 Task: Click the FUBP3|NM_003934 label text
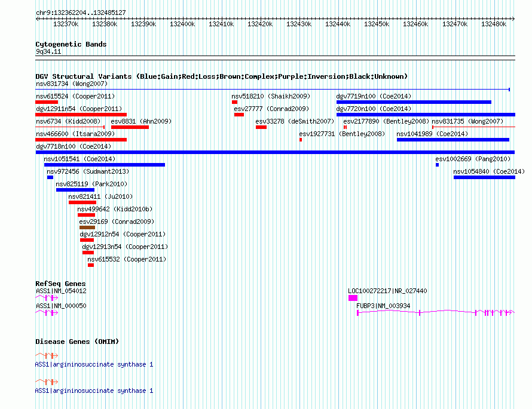383,306
